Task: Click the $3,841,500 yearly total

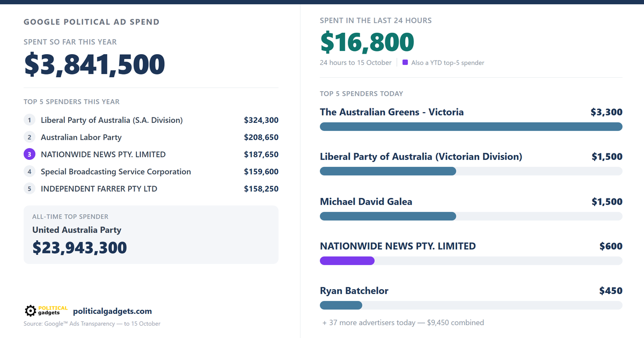Action: point(94,64)
